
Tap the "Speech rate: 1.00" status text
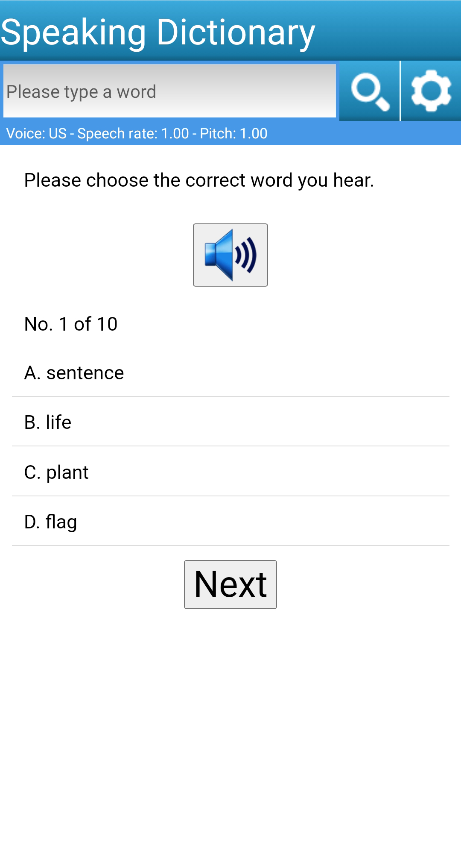pos(133,134)
